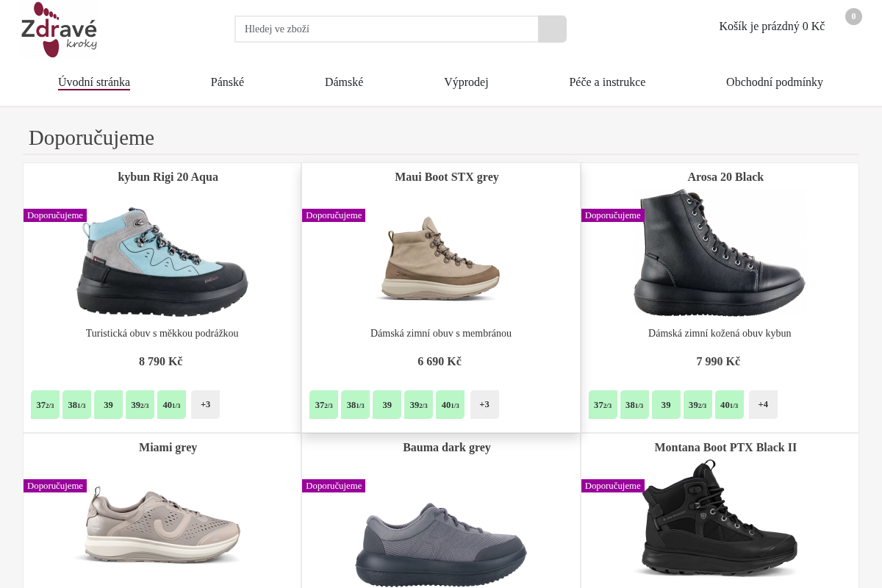The height and width of the screenshot is (588, 882).
Task: Open the Pánské menu
Action: [227, 82]
